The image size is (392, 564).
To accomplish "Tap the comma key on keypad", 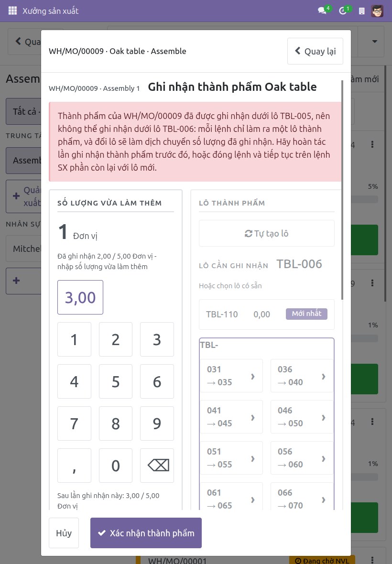I will [74, 466].
